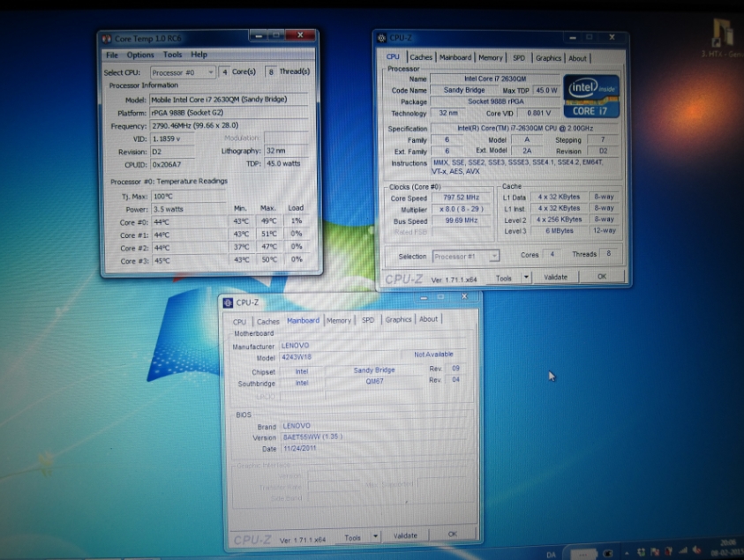Screen dimensions: 744x560
Task: Click Multiplier value 'x 8.0 ( 8 - 29 )'
Action: coord(461,209)
